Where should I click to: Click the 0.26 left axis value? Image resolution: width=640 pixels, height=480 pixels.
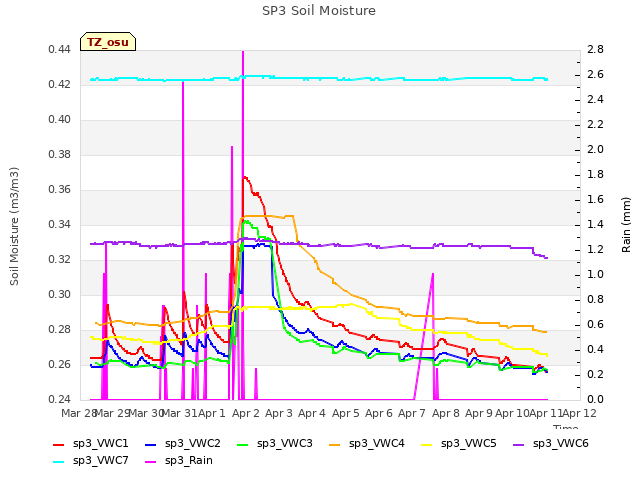point(60,364)
